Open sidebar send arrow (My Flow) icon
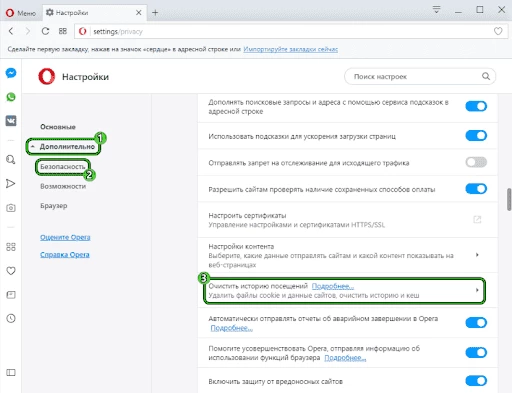The height and width of the screenshot is (393, 512). pos(11,184)
